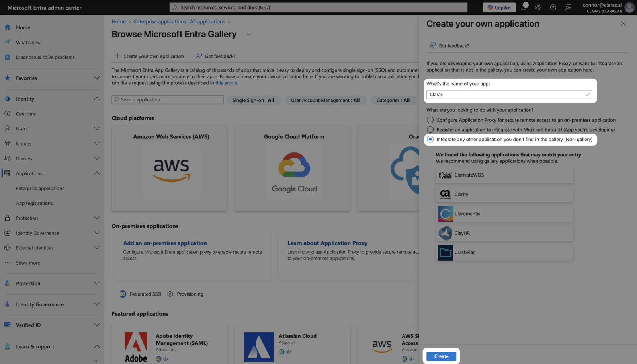Click the Identity diamond icon
This screenshot has height=364, width=637.
pyautogui.click(x=7, y=99)
